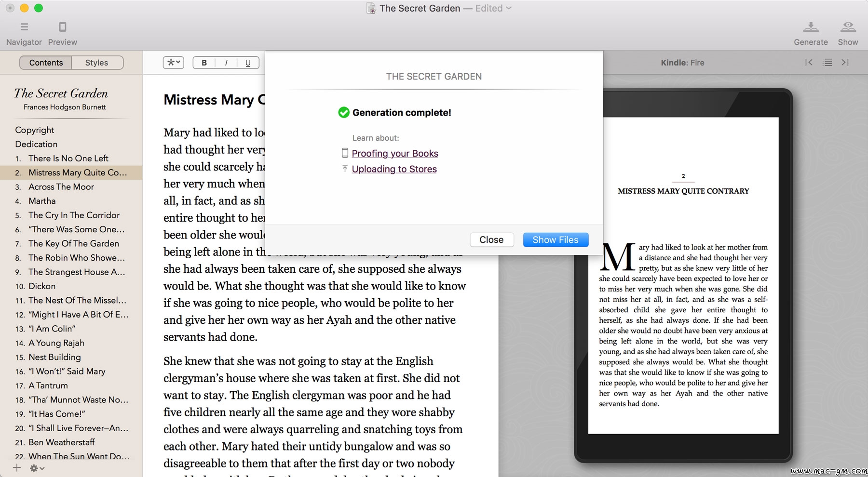Select chapter Martha
Screen dimensions: 868x477
coord(71,201)
